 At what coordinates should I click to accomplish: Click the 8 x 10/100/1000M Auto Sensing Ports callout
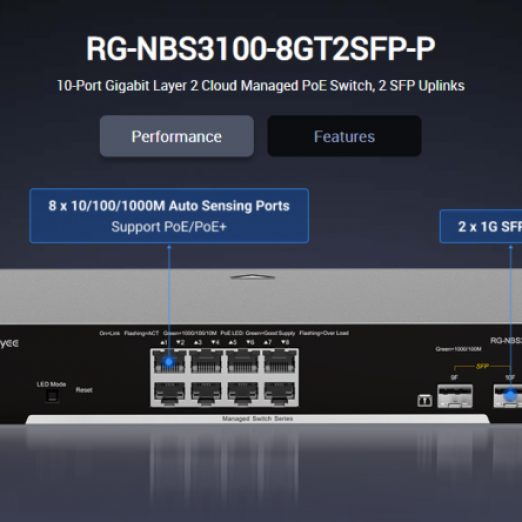tap(169, 216)
